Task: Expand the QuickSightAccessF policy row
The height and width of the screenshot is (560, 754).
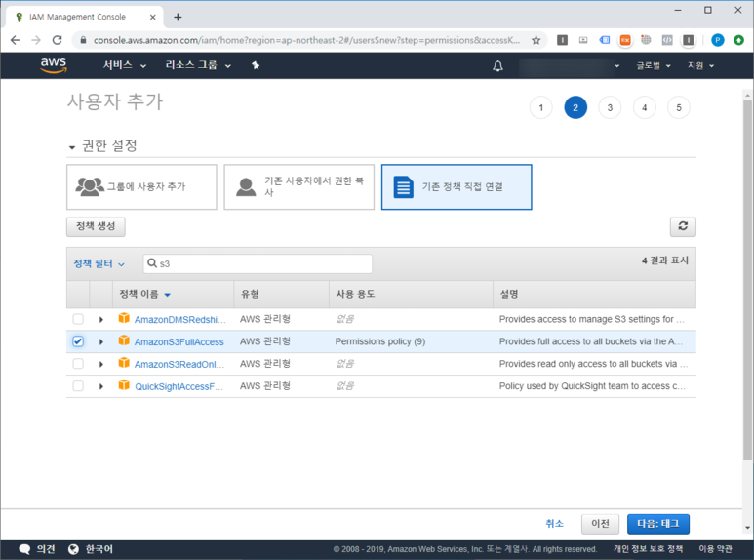Action: [101, 386]
